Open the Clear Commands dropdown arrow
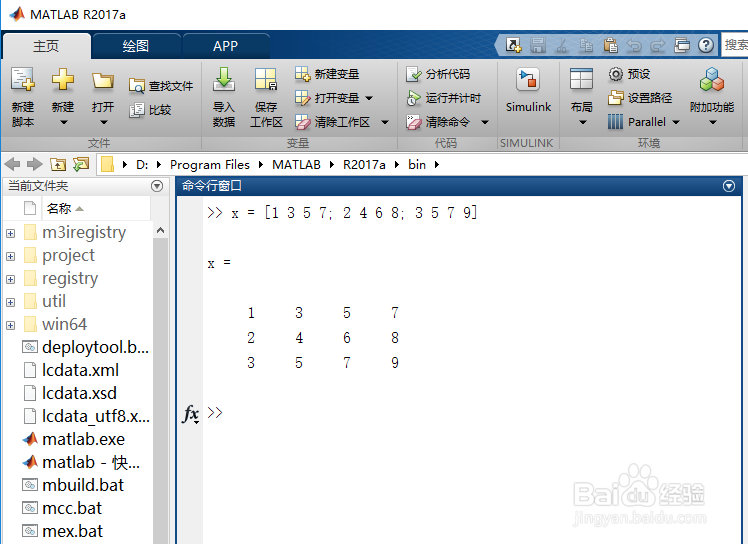The width and height of the screenshot is (748, 544). pos(485,123)
